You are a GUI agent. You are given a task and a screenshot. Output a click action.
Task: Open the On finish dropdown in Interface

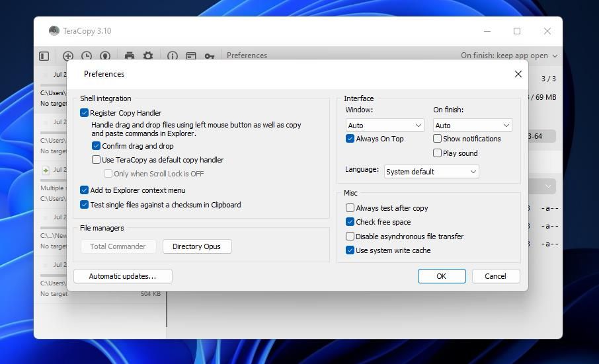[472, 125]
